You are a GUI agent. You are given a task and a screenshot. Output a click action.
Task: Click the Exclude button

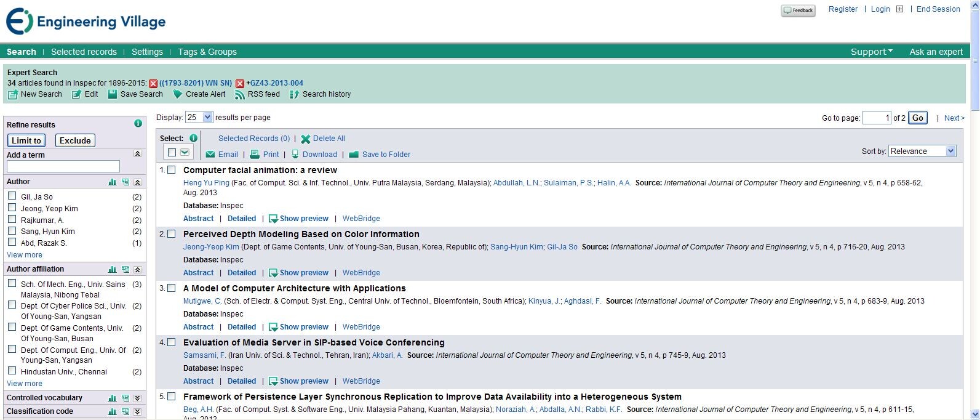[x=75, y=140]
